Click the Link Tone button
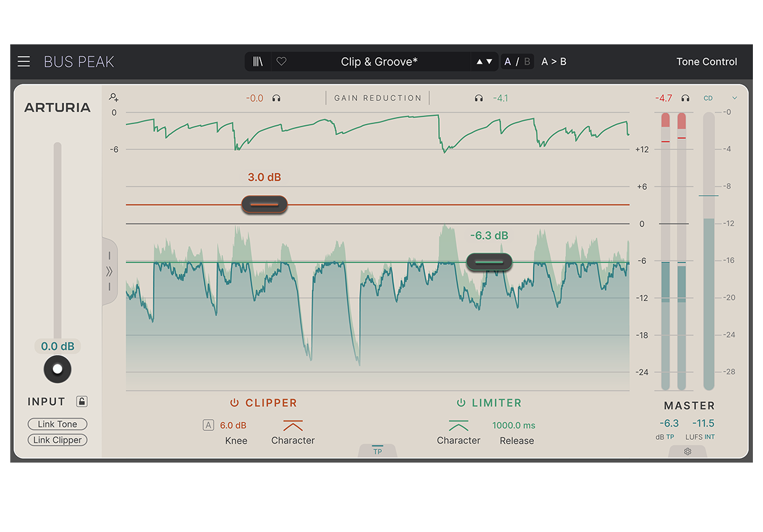Viewport: 763px width, 532px height. 57,424
